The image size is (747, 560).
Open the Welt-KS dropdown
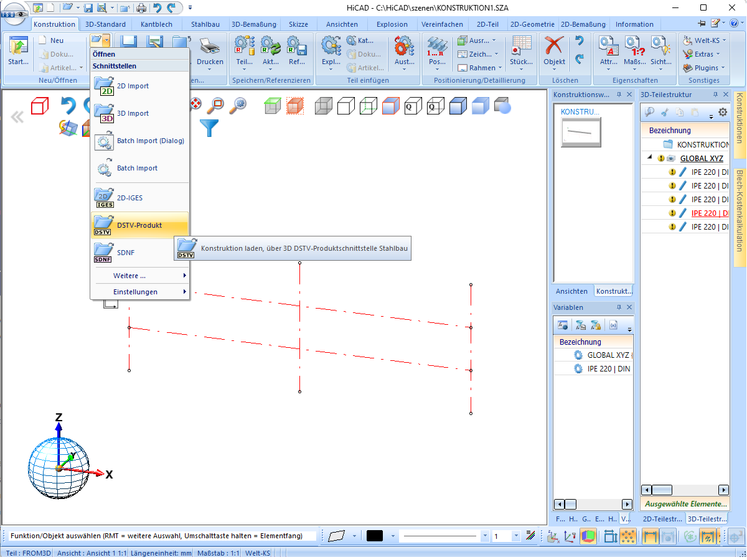click(705, 40)
